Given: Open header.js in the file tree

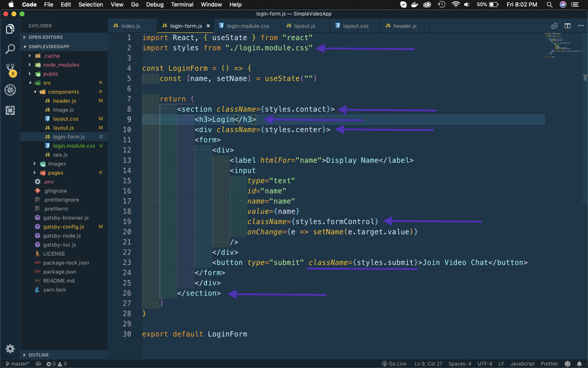Looking at the screenshot, I should tap(64, 101).
